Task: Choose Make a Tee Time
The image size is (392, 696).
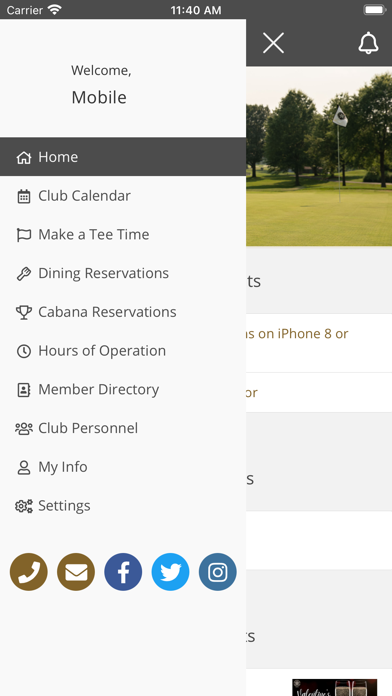Action: pos(123,234)
